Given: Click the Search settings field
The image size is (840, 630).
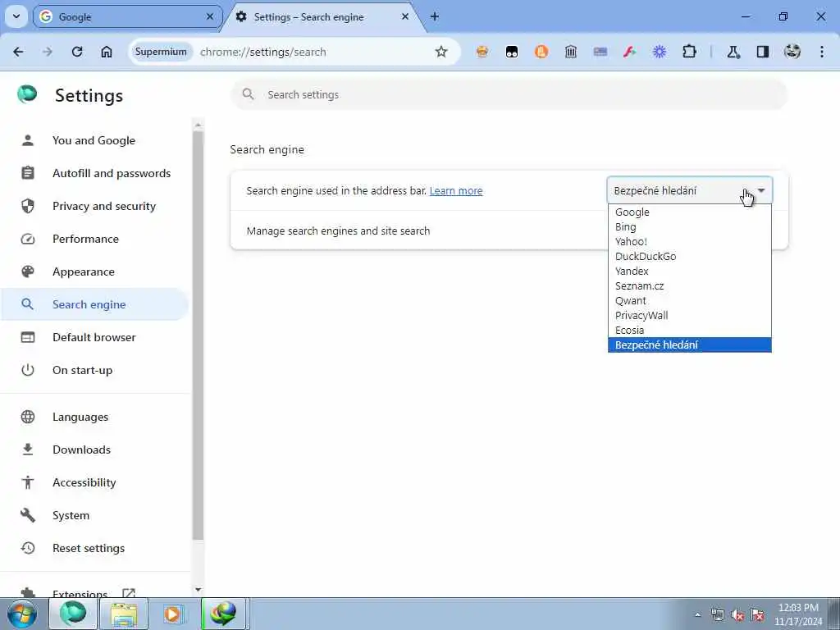Looking at the screenshot, I should (x=509, y=95).
